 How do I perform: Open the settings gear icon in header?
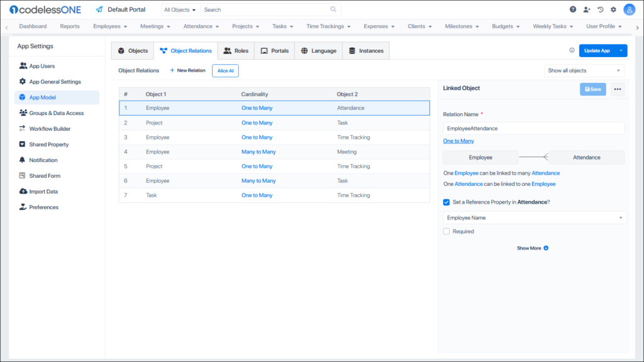[x=613, y=9]
